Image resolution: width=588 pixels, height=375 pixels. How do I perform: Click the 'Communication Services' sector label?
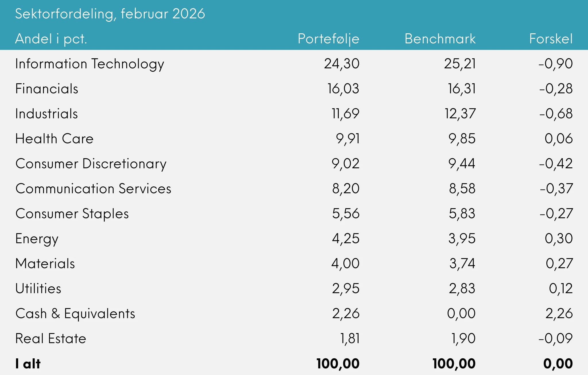[93, 189]
